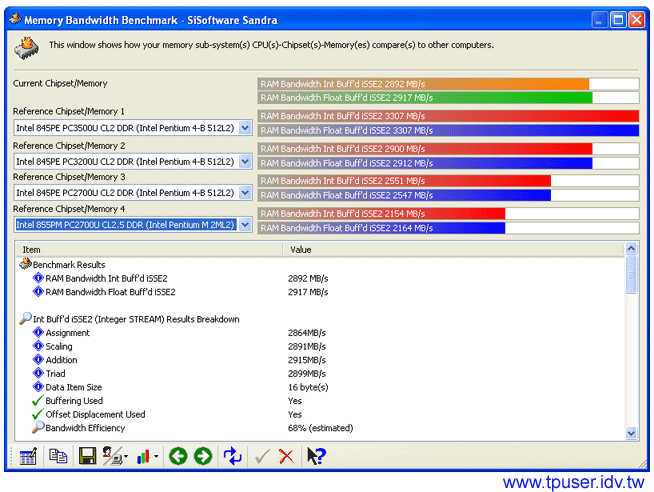Viewport: 654px width, 492px height.
Task: Expand the Reference Chipset/Memory 2 combo box
Action: [245, 161]
